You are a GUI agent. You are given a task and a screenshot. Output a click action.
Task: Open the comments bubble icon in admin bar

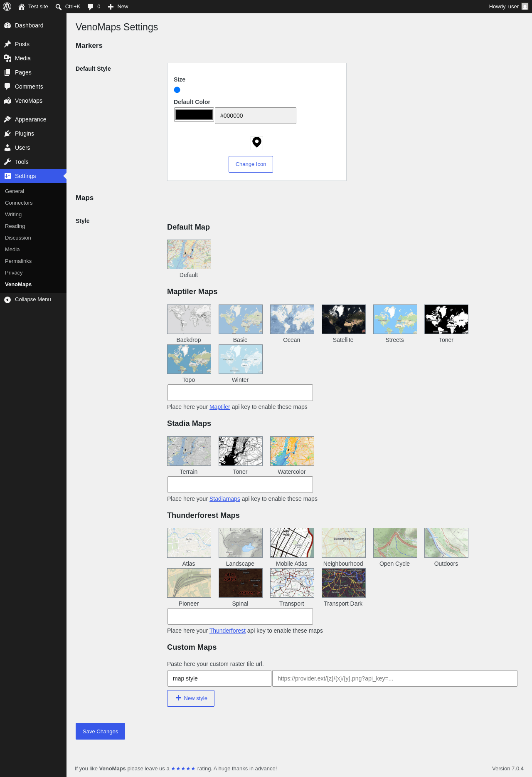click(x=91, y=7)
